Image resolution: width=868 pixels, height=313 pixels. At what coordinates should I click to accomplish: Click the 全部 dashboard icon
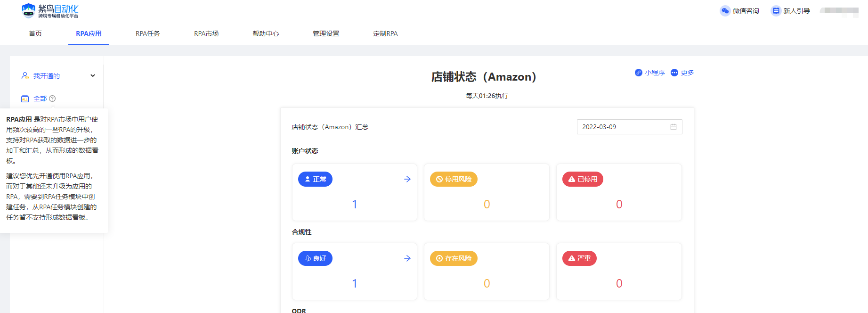25,99
